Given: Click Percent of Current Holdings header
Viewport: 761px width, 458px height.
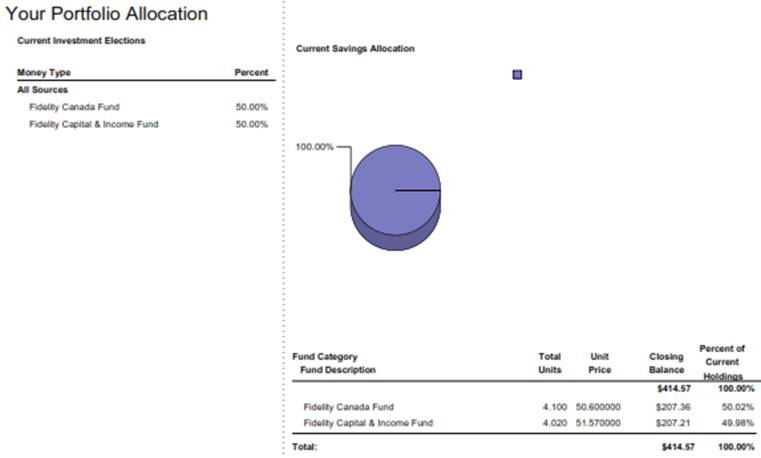Looking at the screenshot, I should tap(722, 362).
